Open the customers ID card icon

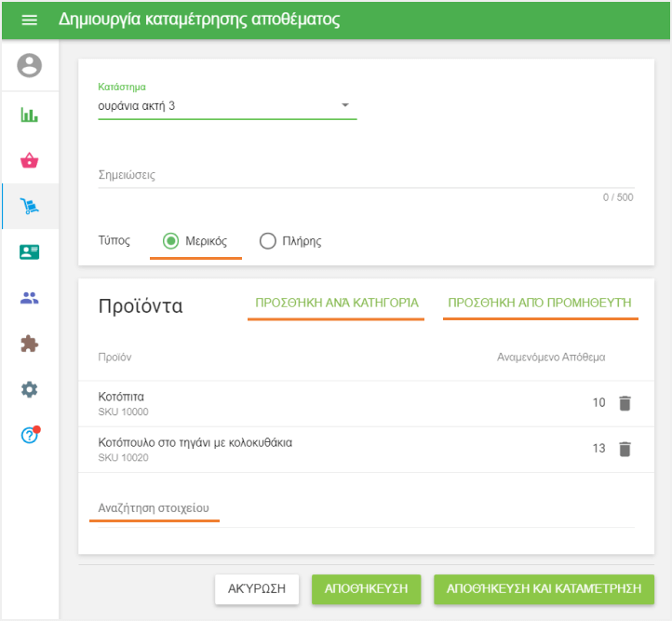(30, 252)
